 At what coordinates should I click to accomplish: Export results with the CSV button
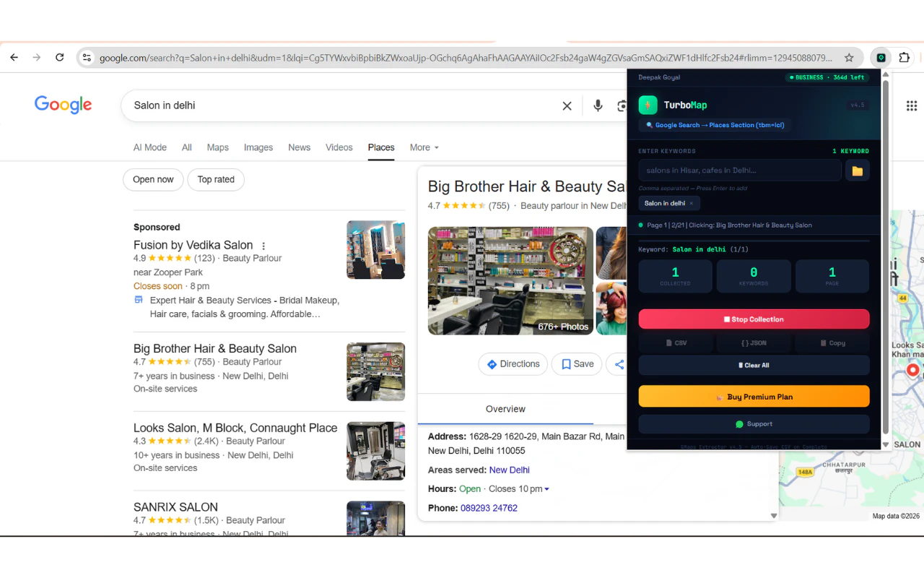point(676,343)
